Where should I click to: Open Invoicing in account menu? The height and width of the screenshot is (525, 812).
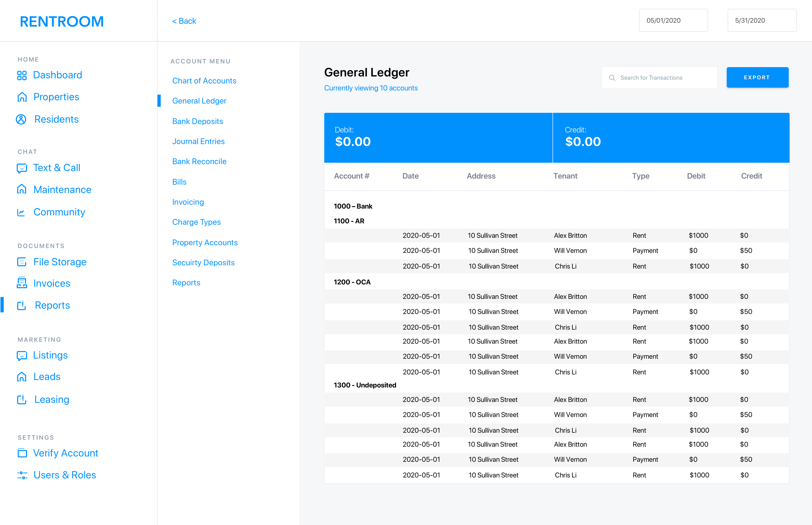pos(188,202)
